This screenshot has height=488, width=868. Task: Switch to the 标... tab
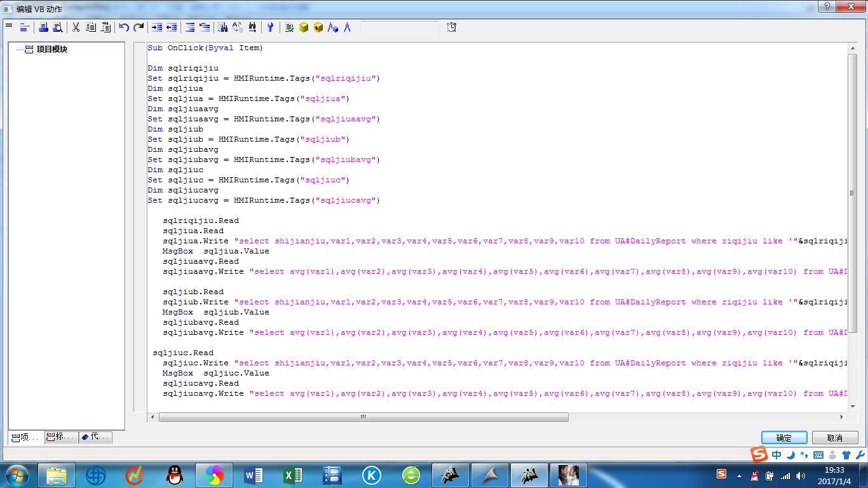tap(62, 437)
